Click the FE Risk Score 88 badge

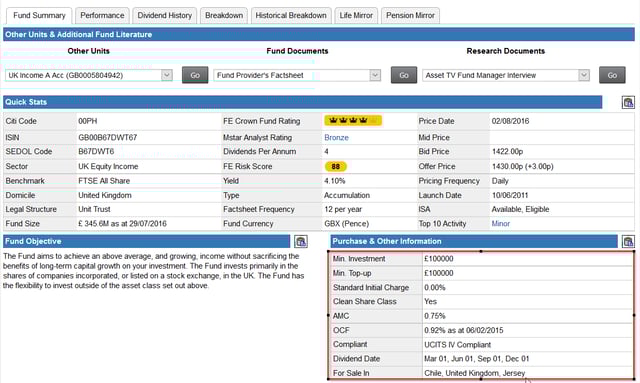[336, 166]
